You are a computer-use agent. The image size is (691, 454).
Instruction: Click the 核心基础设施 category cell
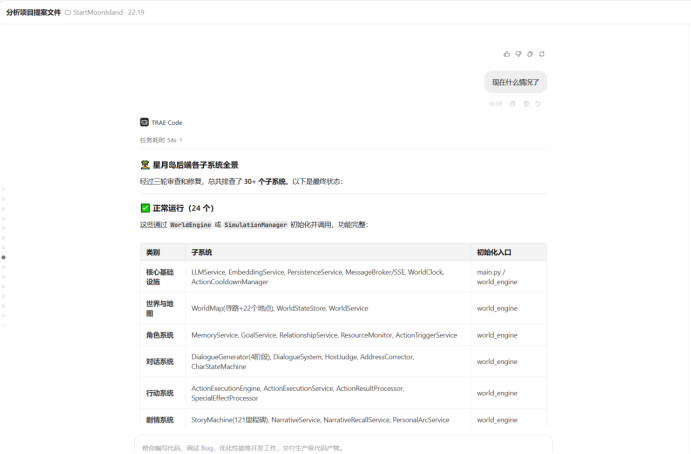[x=162, y=277]
